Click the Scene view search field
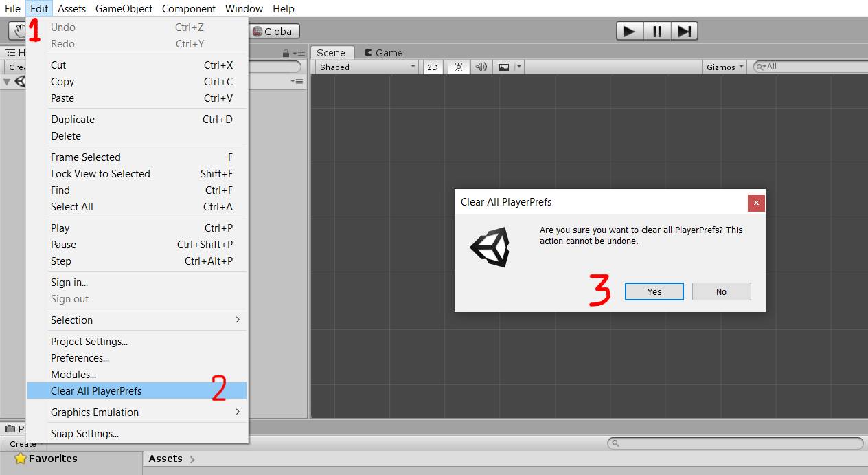This screenshot has height=475, width=868. pyautogui.click(x=810, y=66)
